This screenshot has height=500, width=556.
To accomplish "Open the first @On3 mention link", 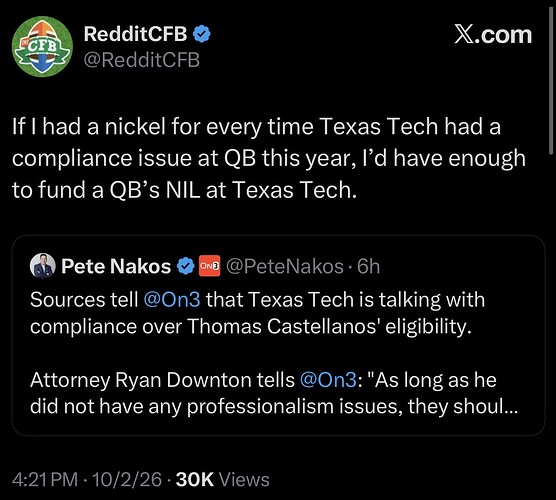I will click(172, 300).
